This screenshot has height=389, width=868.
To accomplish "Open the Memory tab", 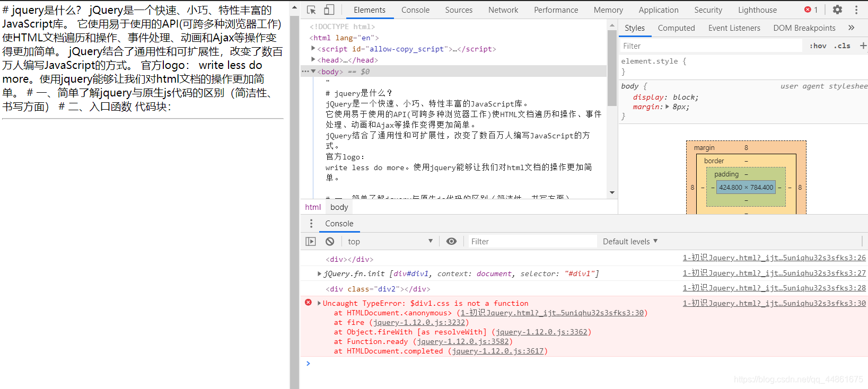I will pyautogui.click(x=608, y=10).
